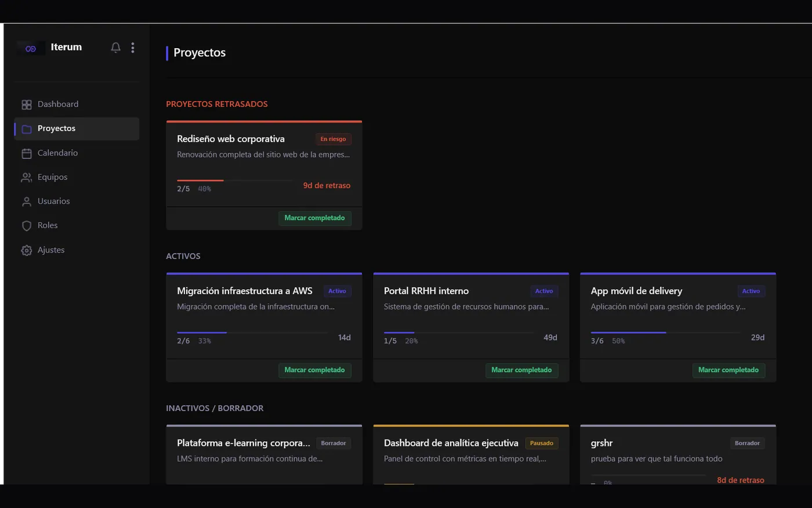Click '2/5' task count on Rediseño card

pyautogui.click(x=183, y=189)
